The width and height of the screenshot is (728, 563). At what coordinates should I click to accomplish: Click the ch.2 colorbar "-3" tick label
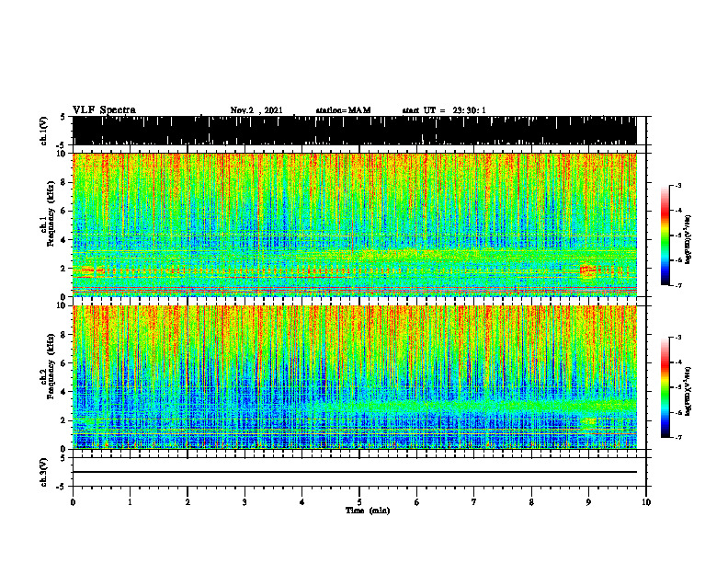click(678, 338)
